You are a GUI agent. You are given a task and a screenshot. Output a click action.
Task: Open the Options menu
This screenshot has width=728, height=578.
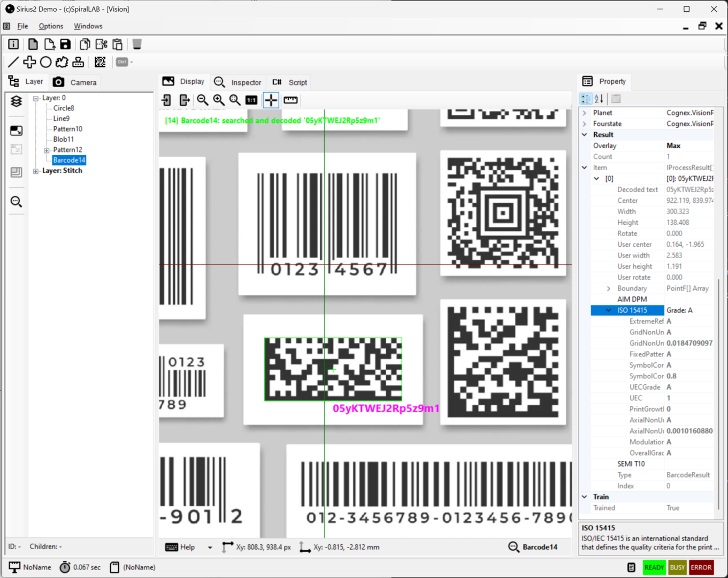[51, 26]
